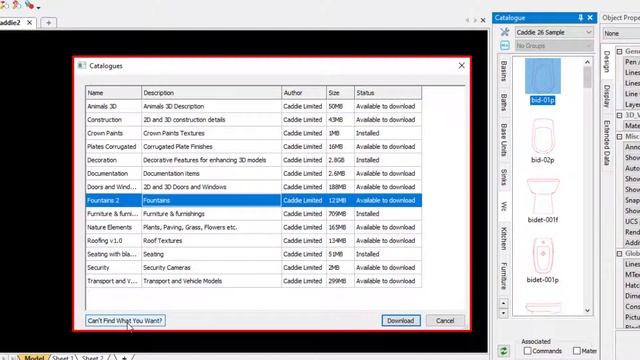Select the bid-01p thumbnail
640x360 pixels.
(542, 81)
